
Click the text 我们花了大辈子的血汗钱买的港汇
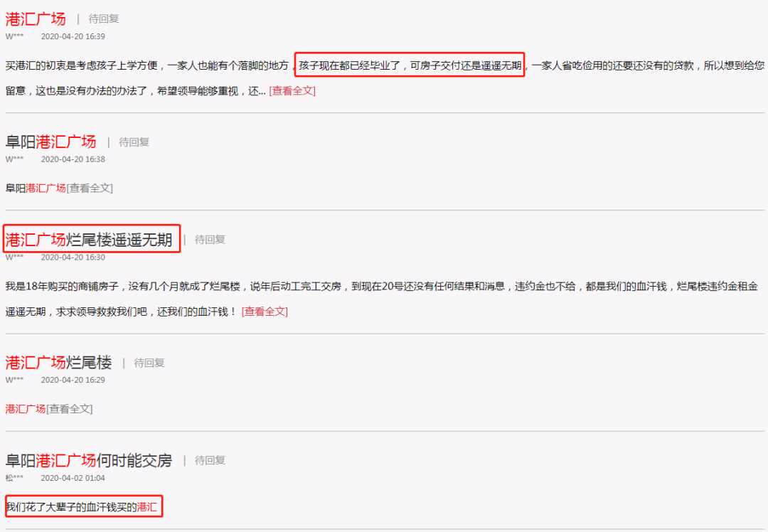(81, 507)
